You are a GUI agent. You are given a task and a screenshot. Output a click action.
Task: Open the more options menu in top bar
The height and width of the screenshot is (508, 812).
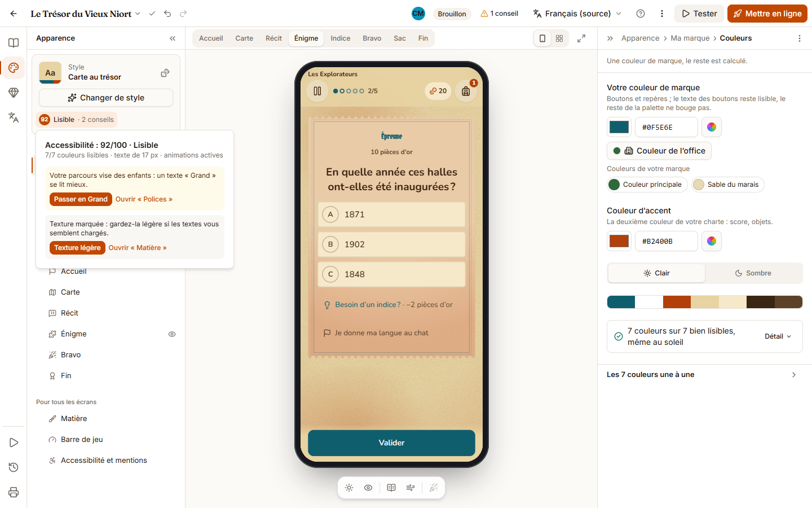coord(662,14)
